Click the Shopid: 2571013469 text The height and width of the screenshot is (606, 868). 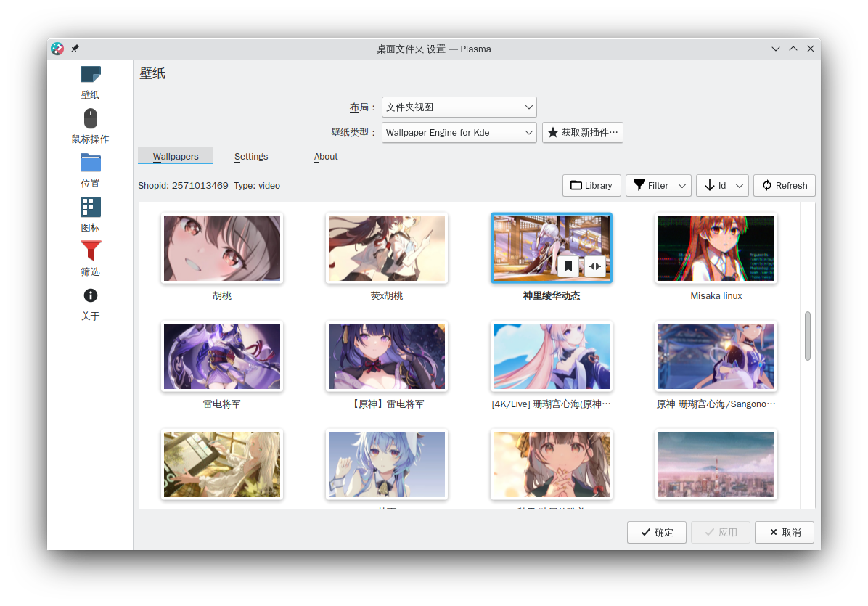point(183,185)
